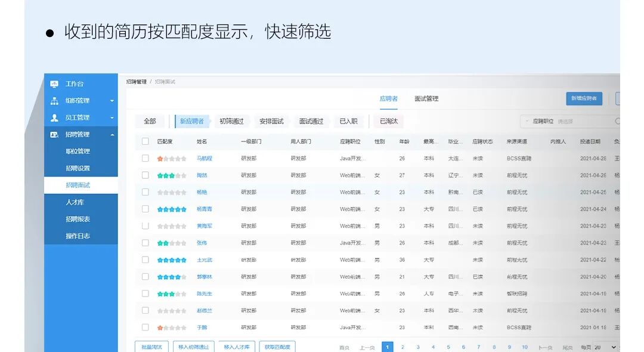Click the 下一页 pagination link
644x352 pixels.
click(x=546, y=347)
